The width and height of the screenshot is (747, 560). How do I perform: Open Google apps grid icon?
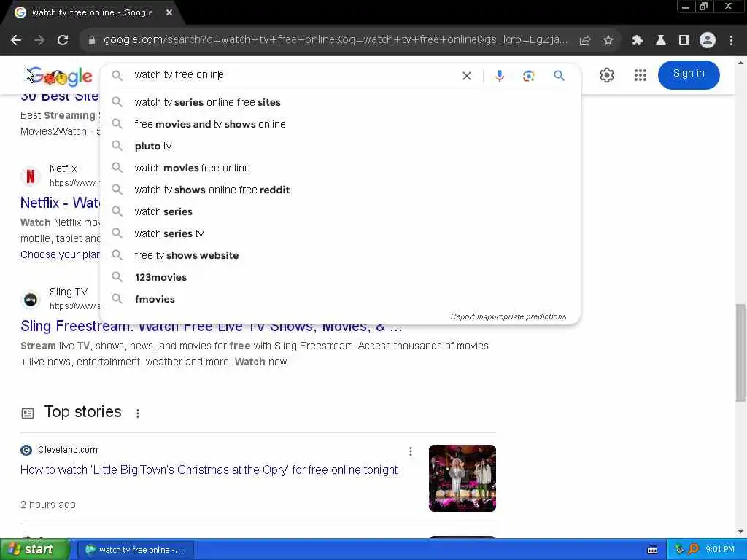point(640,75)
